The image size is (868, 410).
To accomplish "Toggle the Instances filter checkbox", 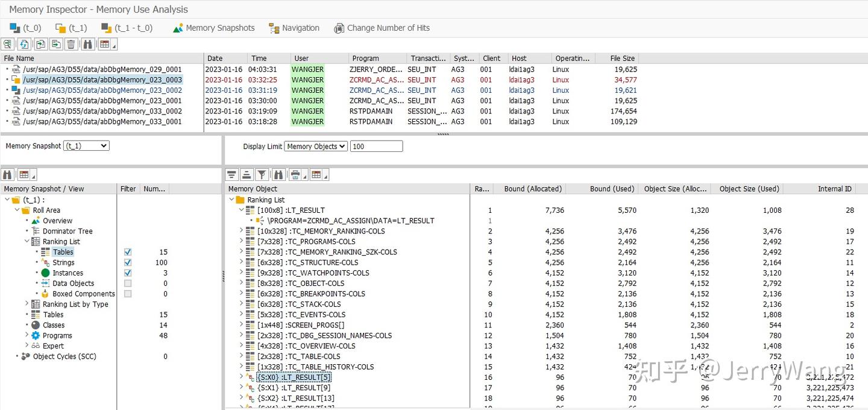I will 128,273.
